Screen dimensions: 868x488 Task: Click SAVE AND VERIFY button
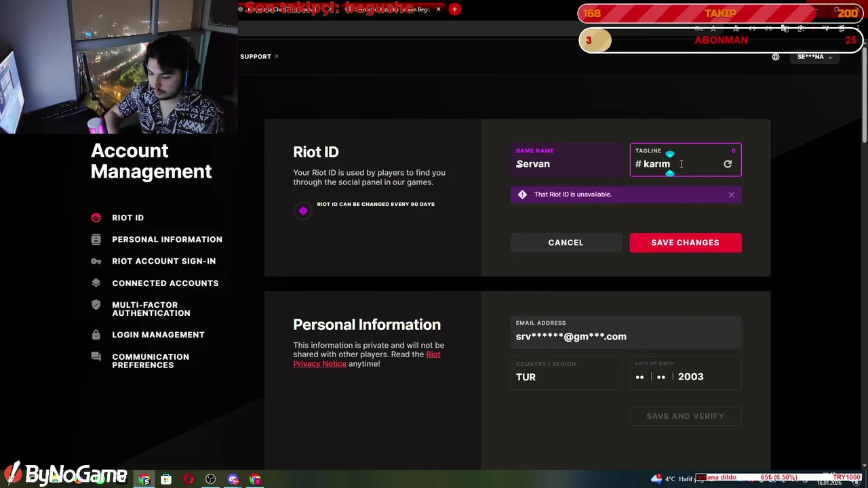click(x=685, y=416)
